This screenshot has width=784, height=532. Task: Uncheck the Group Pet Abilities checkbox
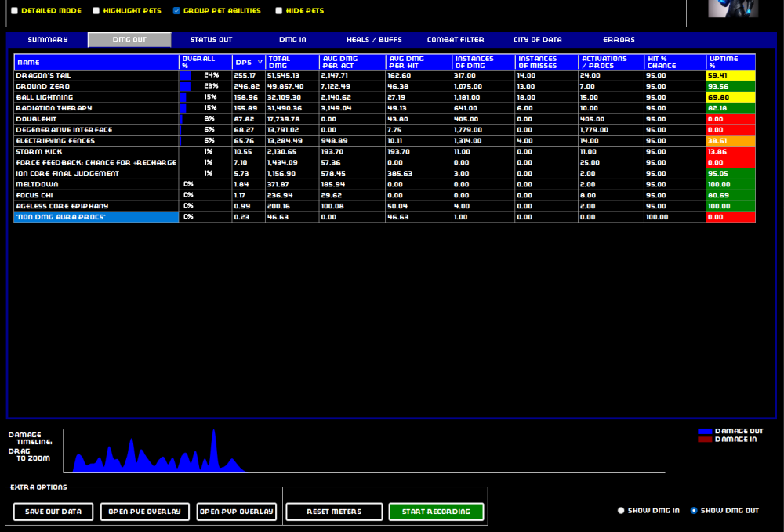point(176,11)
